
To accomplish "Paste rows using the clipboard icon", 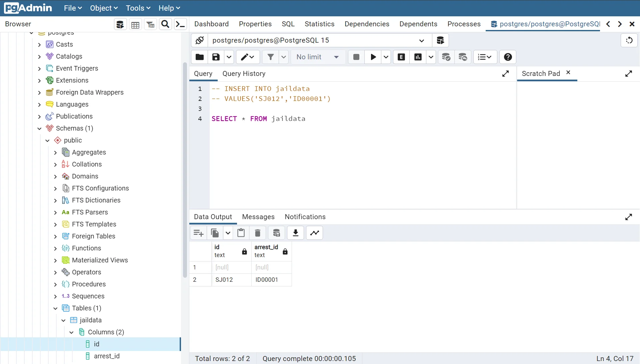I will 241,233.
